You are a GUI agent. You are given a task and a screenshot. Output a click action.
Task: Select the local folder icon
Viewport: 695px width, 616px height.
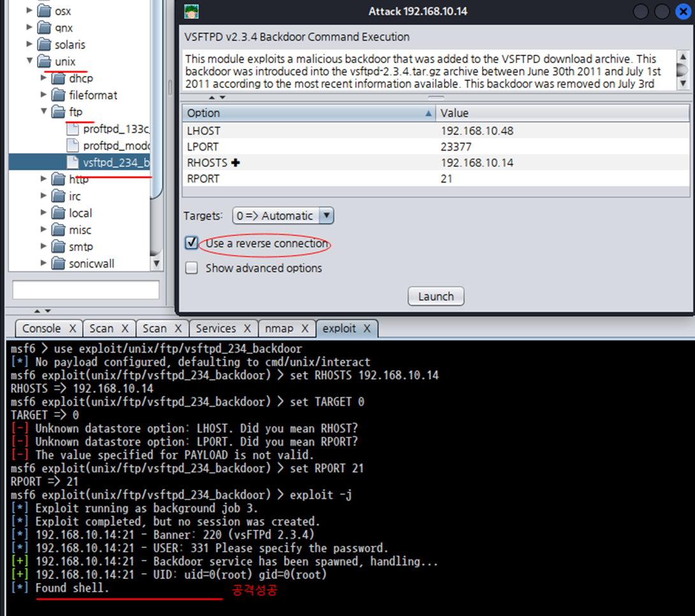58,213
